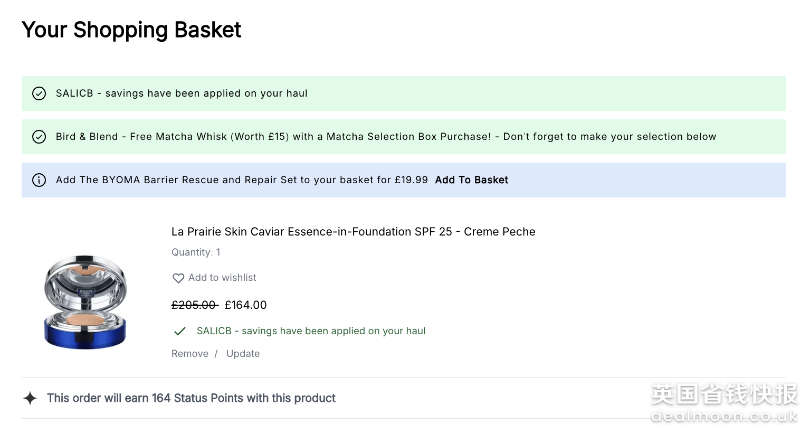Click the checkmark icon in Bird & Blend banner
Screen dimensions: 800x433
click(x=39, y=137)
